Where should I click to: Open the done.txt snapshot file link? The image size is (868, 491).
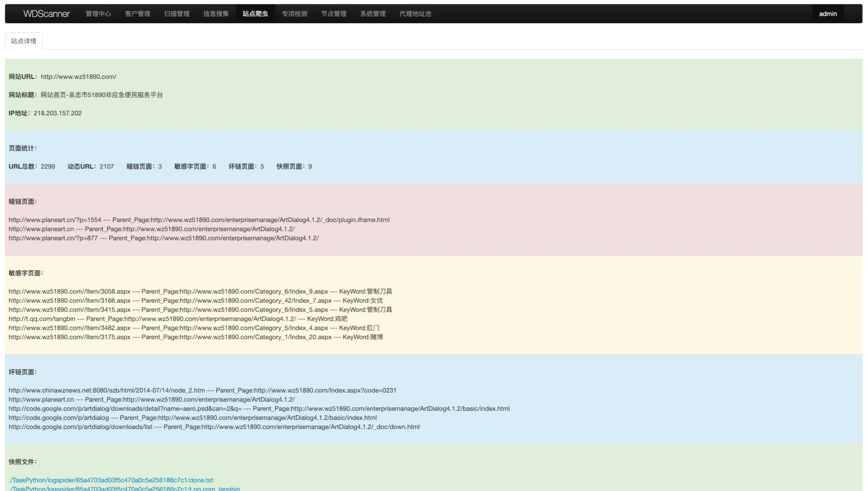point(111,480)
